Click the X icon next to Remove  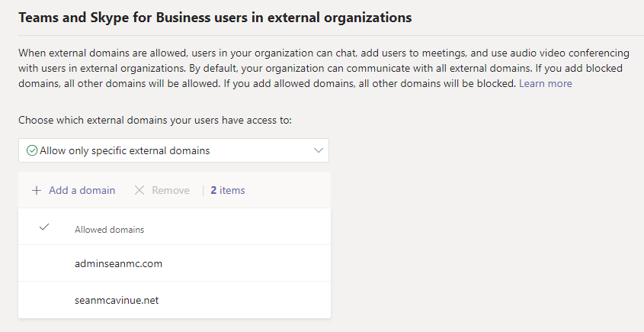tap(139, 190)
